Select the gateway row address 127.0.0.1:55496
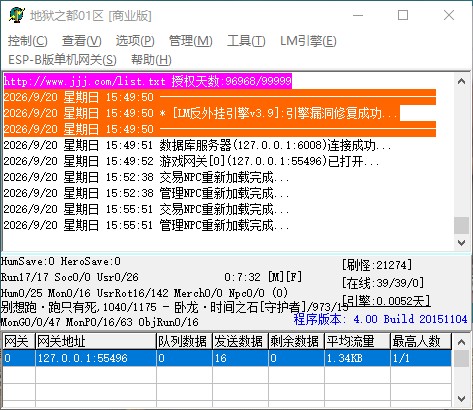Screen dimensions: 473x410 [x=96, y=358]
